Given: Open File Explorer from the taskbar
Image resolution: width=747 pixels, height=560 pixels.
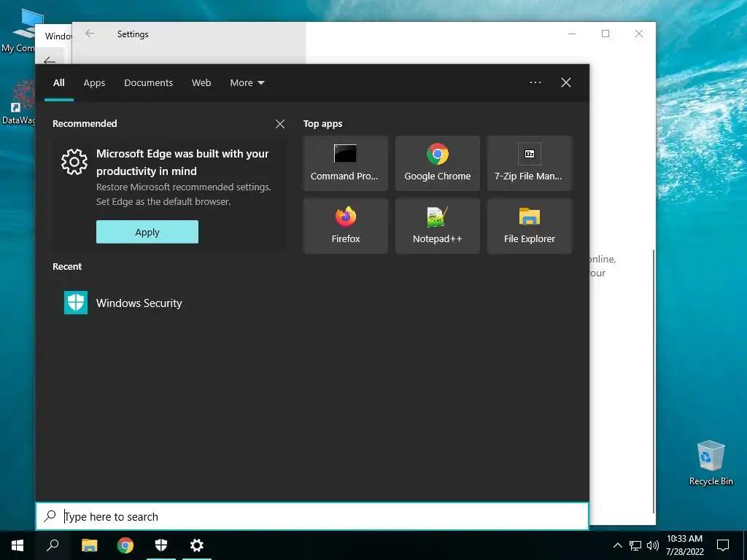Looking at the screenshot, I should pyautogui.click(x=89, y=545).
